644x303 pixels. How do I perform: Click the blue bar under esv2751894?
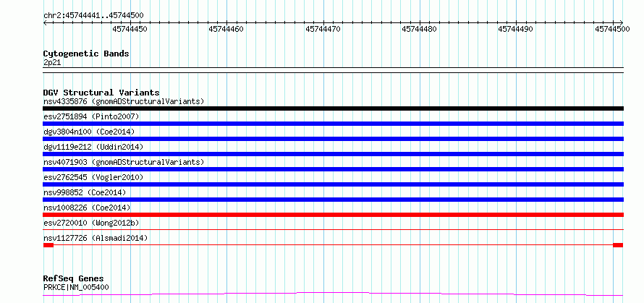(x=333, y=124)
